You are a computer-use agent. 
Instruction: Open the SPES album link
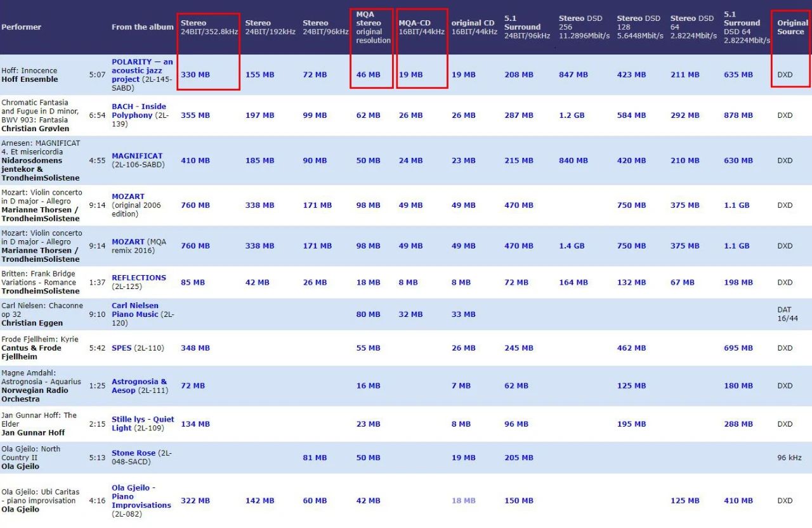(x=122, y=348)
